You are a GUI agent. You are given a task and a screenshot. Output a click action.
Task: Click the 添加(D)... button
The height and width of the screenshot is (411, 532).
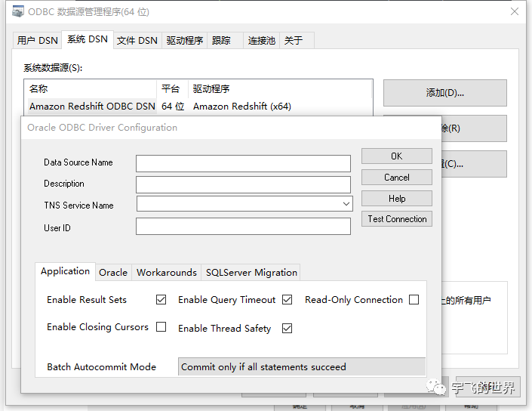tap(444, 93)
